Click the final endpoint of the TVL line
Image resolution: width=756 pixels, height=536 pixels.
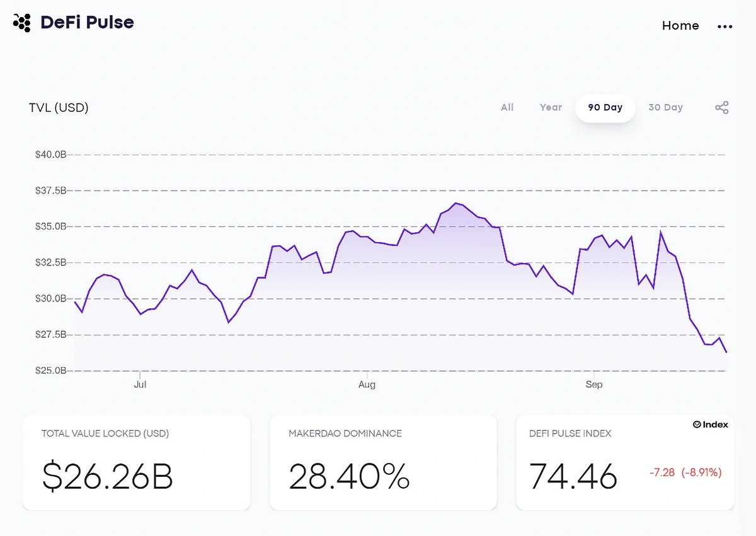click(x=726, y=352)
